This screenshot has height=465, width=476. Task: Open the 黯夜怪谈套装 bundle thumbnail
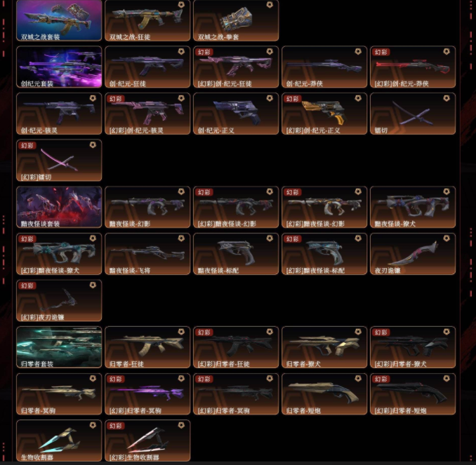(x=59, y=207)
